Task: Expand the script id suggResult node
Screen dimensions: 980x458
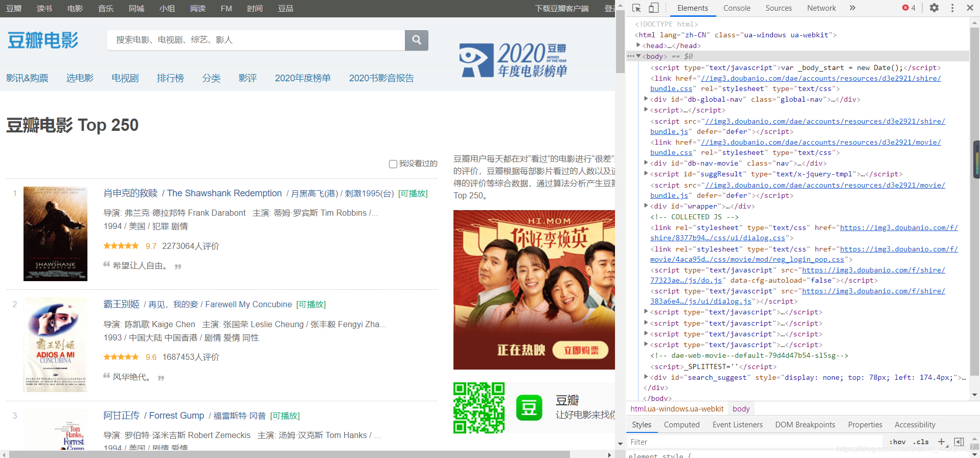Action: pos(646,174)
